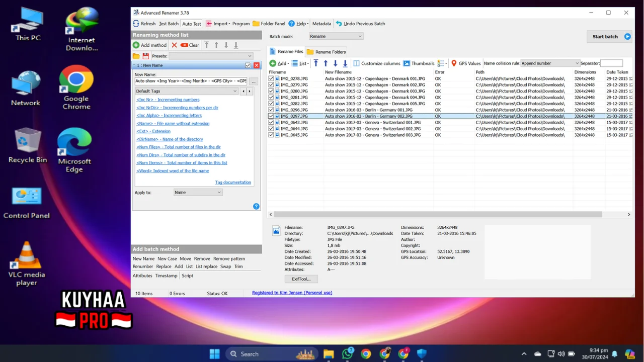Viewport: 644px width, 362px height.
Task: Open the Add files dropdown in file toolbar
Action: click(x=279, y=63)
